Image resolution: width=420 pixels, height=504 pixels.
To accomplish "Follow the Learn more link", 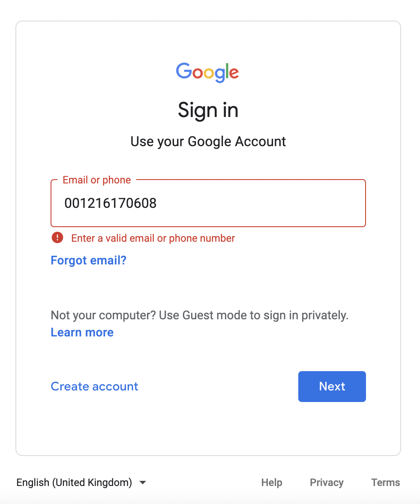I will point(82,333).
